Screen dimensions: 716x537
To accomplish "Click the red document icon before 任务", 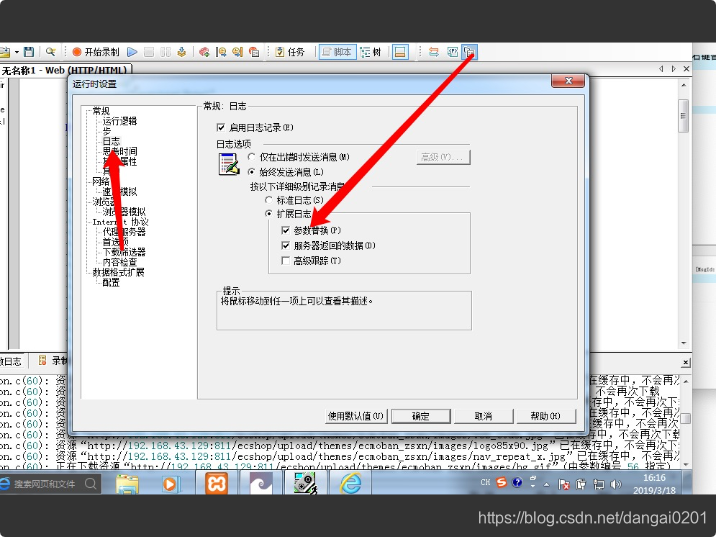I will coord(254,52).
